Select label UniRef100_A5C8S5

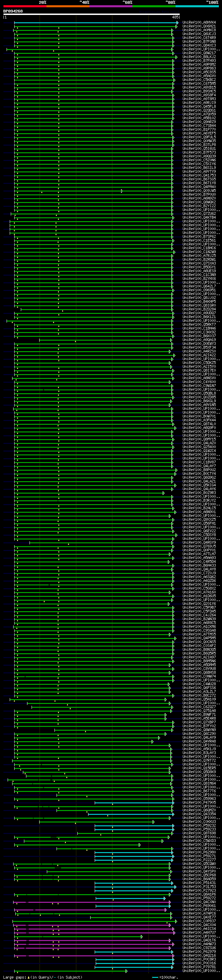199,72
